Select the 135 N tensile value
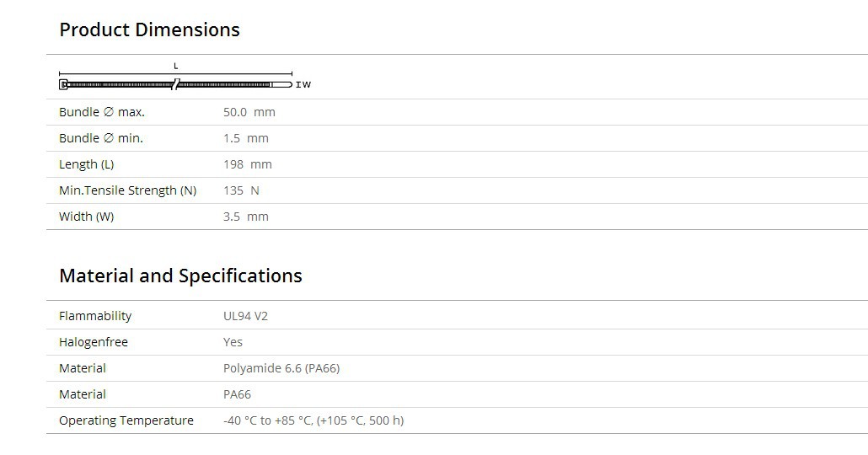868x455 pixels. pos(241,190)
